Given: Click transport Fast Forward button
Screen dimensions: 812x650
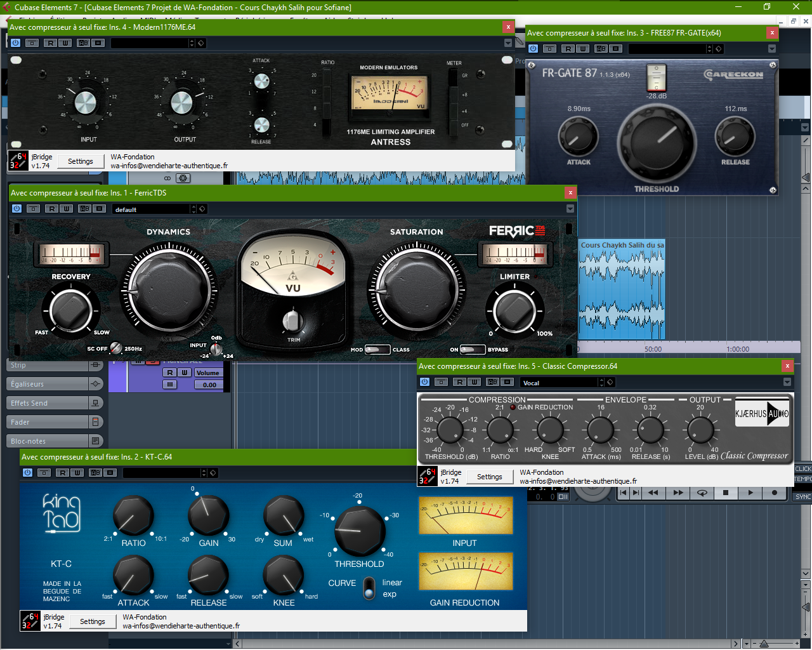Looking at the screenshot, I should point(678,493).
